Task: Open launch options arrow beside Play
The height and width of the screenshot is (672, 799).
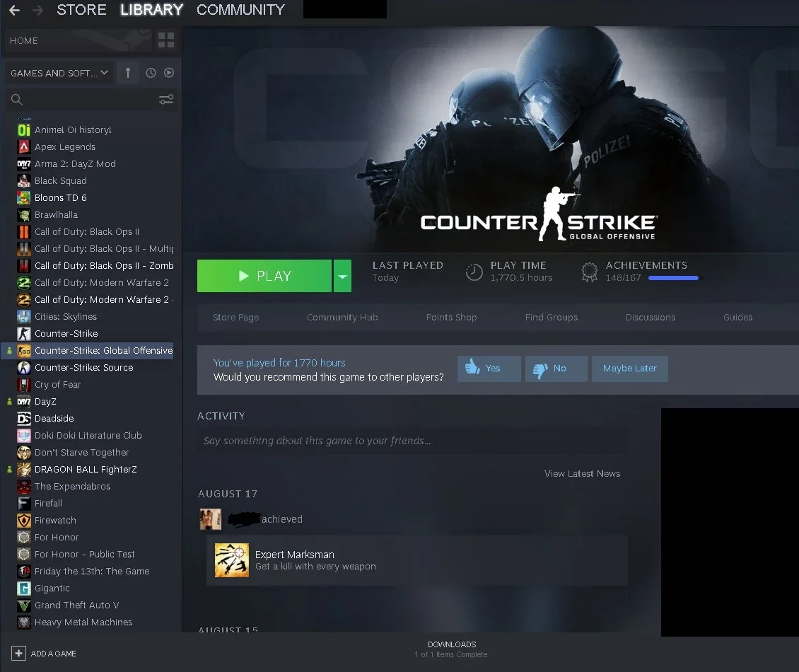Action: click(x=342, y=276)
